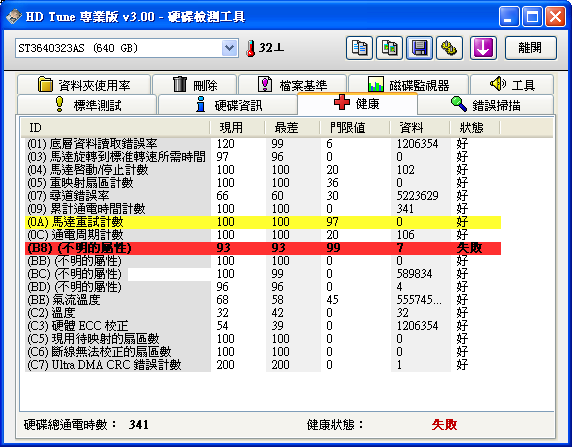This screenshot has width=572, height=447.
Task: Click the 狀態 column header
Action: pos(475,128)
